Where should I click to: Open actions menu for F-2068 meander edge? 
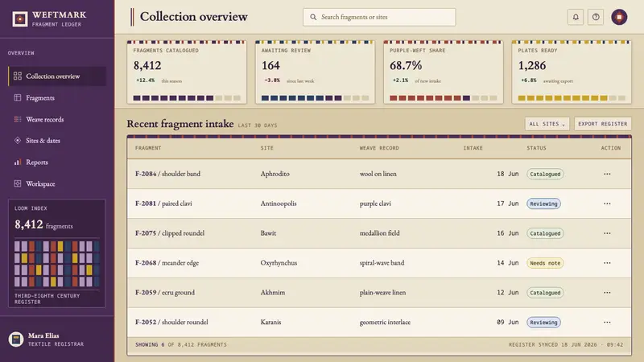pyautogui.click(x=607, y=263)
